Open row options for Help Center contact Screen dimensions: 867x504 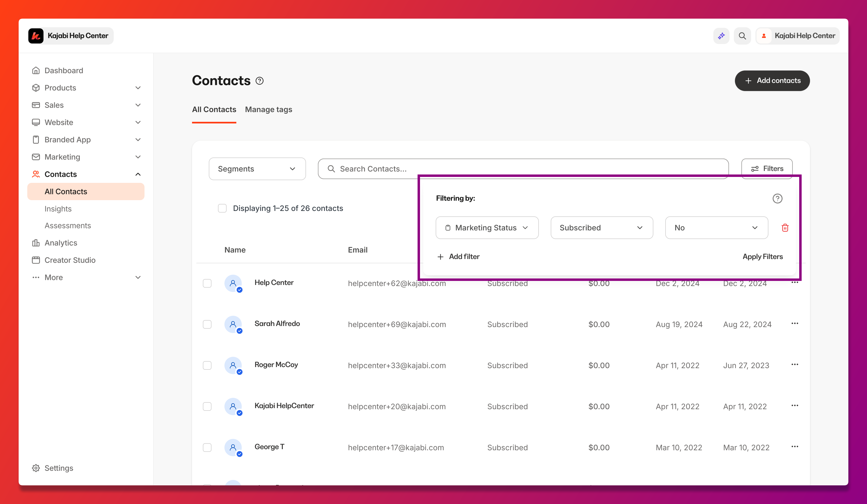pyautogui.click(x=795, y=283)
